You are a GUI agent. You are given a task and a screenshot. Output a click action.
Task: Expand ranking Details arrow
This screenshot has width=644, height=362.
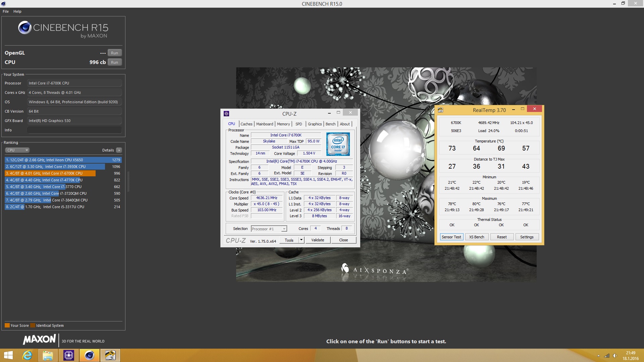pos(119,150)
